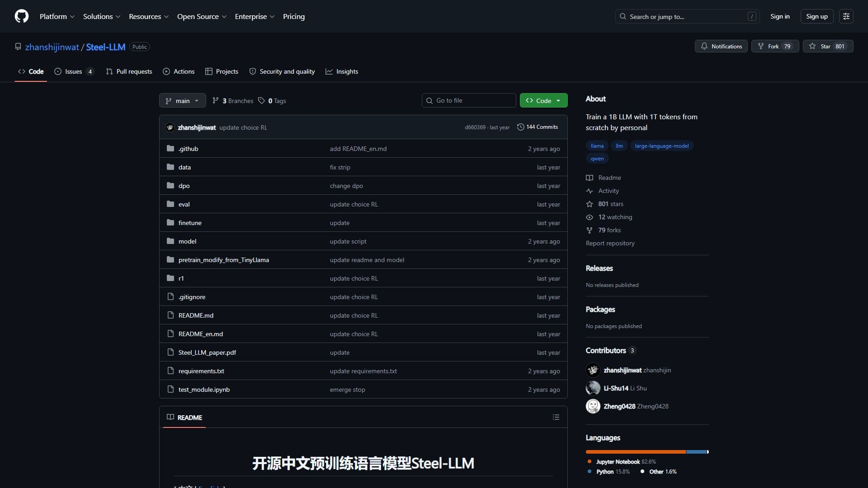Expand the Open Source menu

[202, 16]
